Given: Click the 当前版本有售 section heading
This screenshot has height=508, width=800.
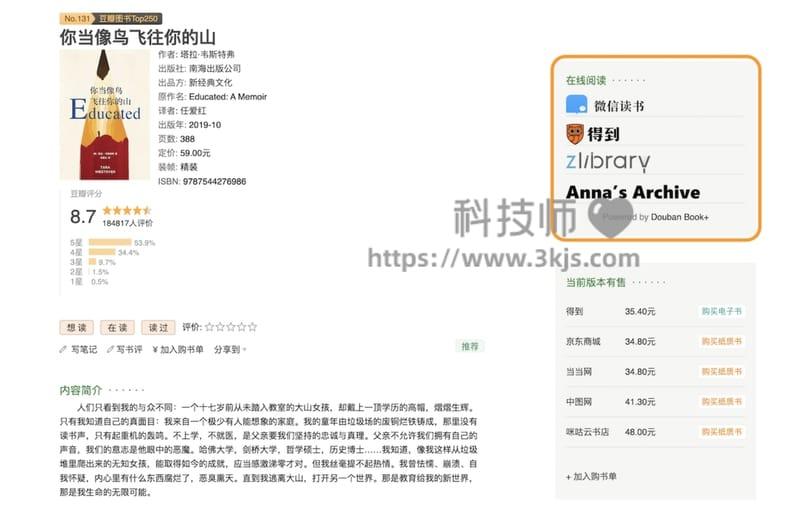Looking at the screenshot, I should [x=595, y=282].
